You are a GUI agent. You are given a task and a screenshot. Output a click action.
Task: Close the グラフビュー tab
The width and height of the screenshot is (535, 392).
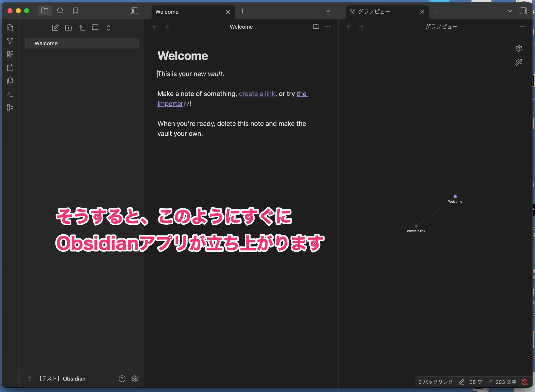pyautogui.click(x=422, y=12)
